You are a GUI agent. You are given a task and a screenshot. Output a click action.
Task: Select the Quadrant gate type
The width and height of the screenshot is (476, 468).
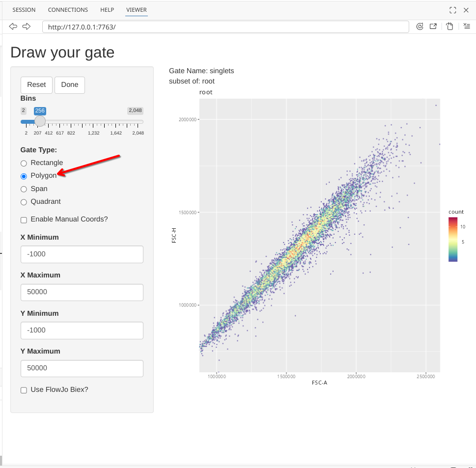[24, 202]
